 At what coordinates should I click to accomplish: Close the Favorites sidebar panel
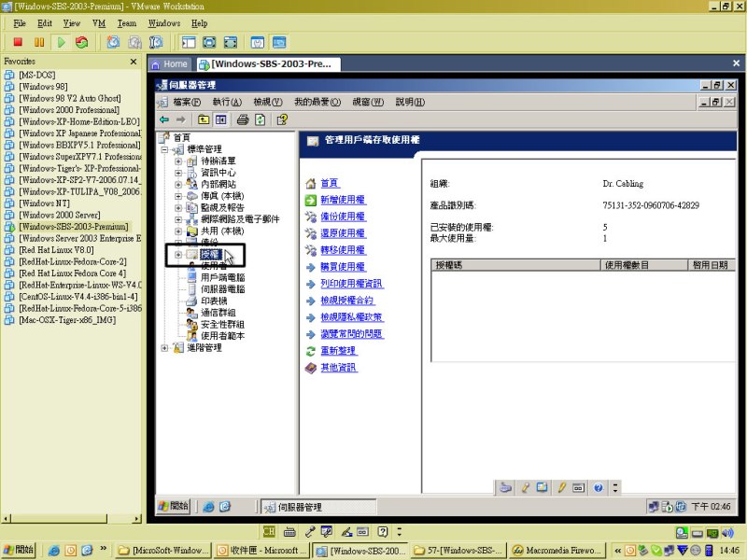coord(134,62)
